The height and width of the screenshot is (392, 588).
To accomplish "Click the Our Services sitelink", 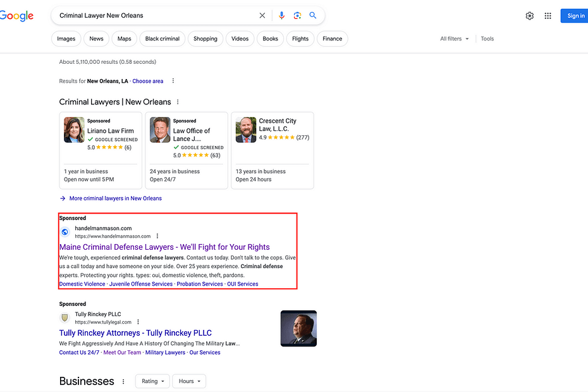I will point(205,353).
